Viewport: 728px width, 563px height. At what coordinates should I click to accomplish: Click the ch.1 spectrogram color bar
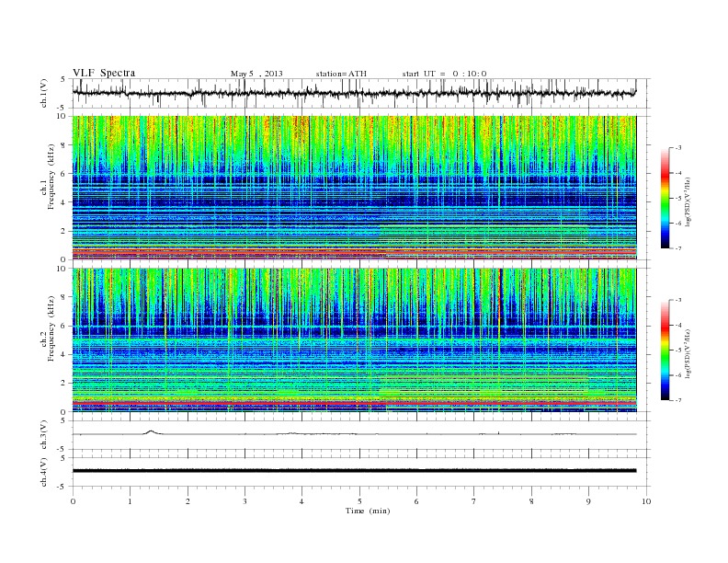(665, 199)
